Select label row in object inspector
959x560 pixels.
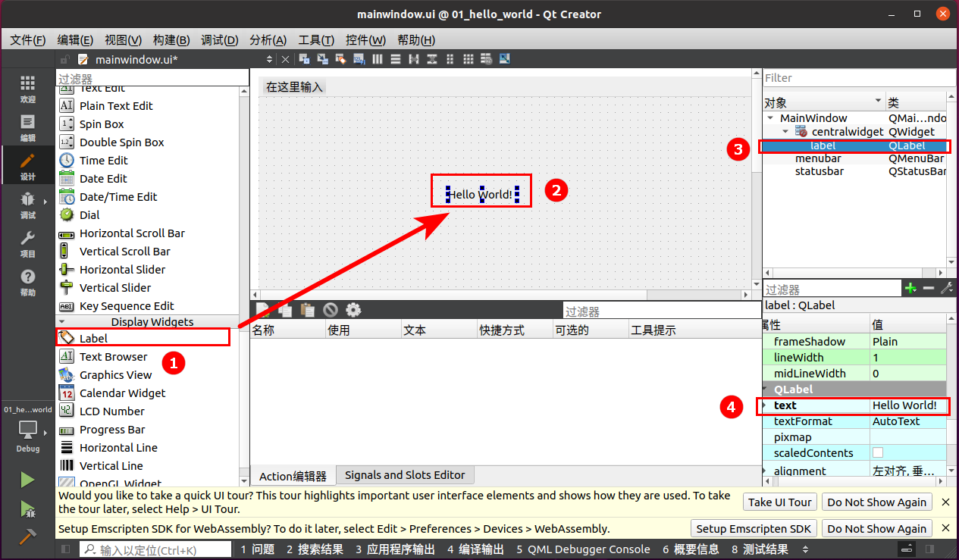click(854, 145)
